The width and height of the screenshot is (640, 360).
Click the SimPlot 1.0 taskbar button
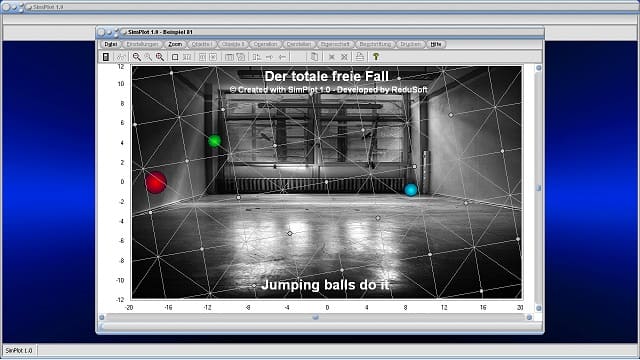tap(19, 351)
